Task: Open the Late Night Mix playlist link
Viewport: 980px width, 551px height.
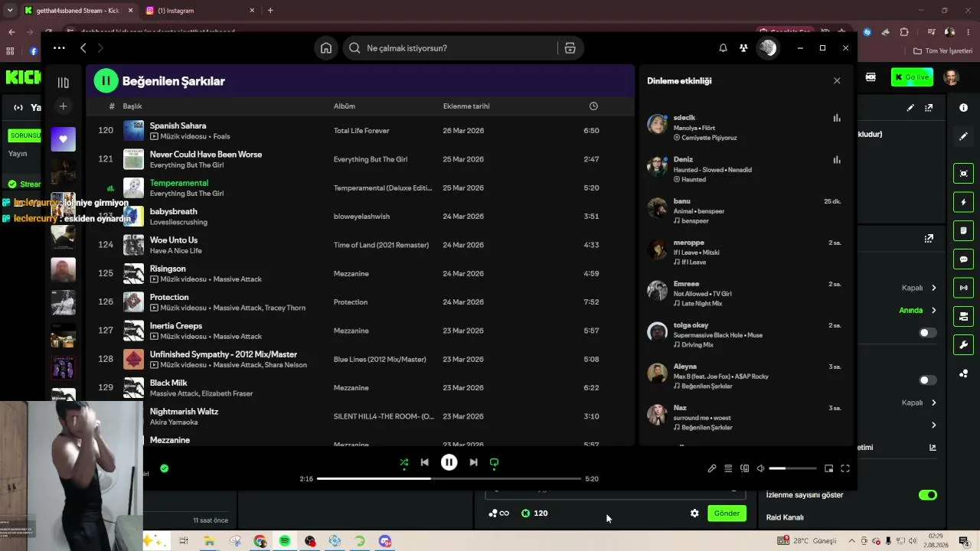Action: tap(701, 304)
